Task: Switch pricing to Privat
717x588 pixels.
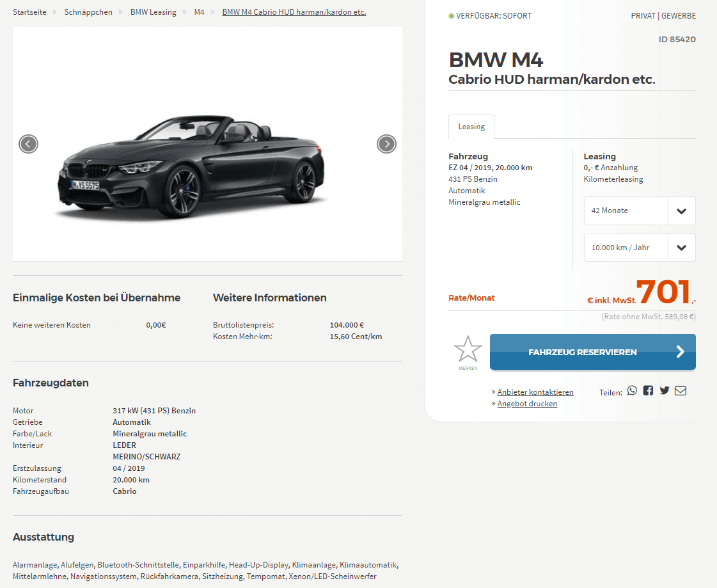Action: (x=643, y=15)
